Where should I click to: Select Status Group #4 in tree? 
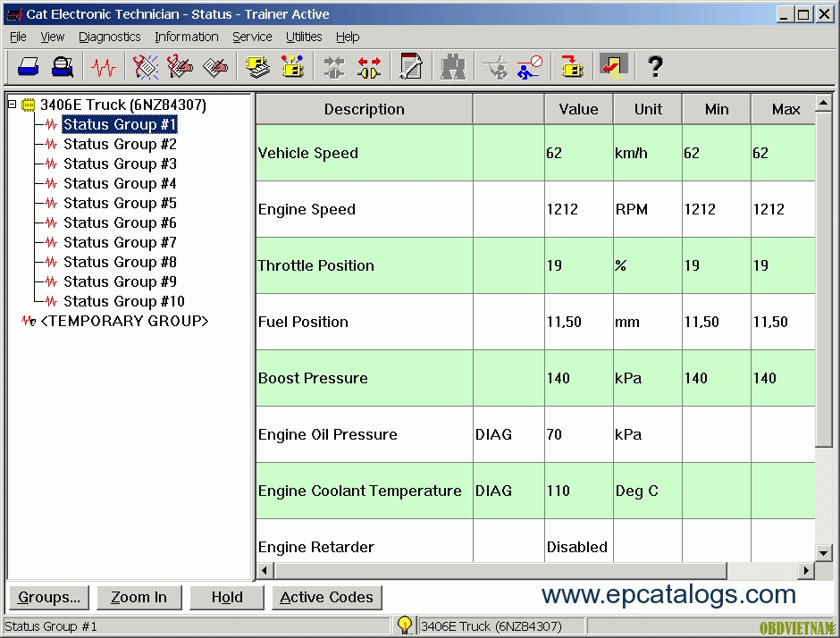(120, 184)
